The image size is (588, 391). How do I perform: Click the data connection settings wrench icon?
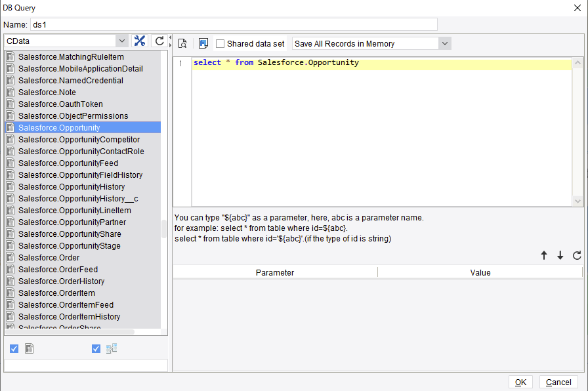coord(140,41)
